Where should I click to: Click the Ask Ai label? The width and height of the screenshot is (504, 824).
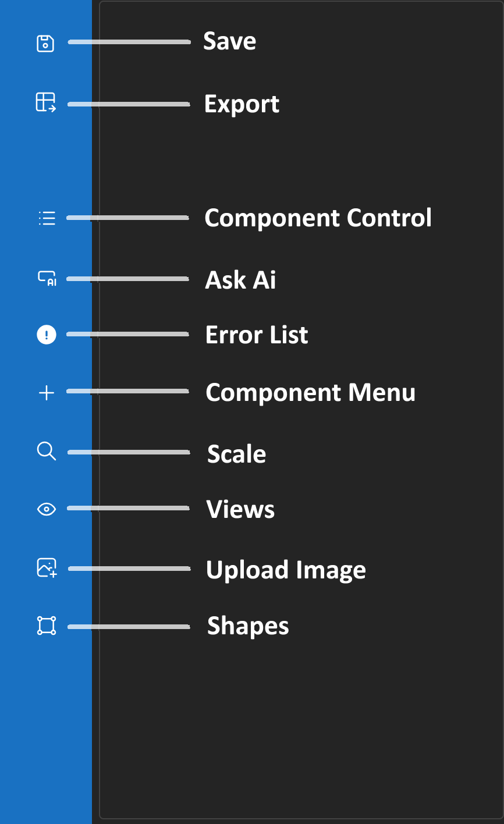[240, 280]
